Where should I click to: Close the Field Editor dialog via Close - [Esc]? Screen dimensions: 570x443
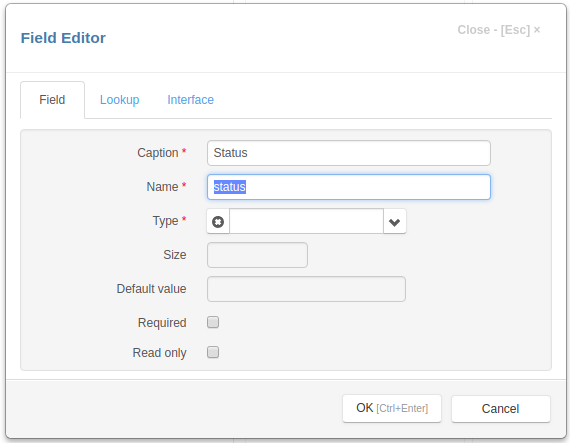pyautogui.click(x=499, y=30)
